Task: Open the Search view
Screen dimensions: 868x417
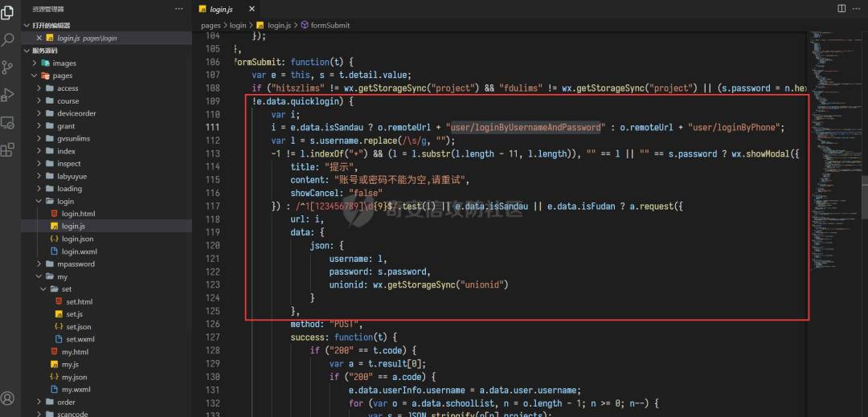Action: tap(9, 39)
